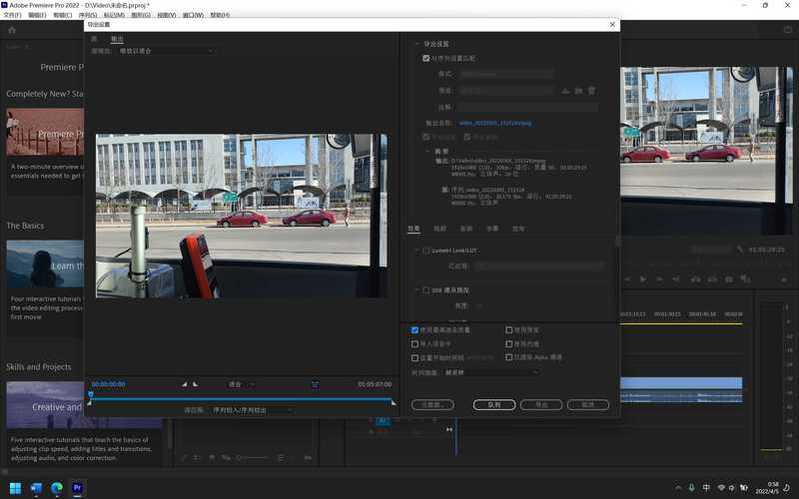Viewport: 799px width, 499px height.
Task: Click the wrench settings icon in Program monitor
Action: [x=740, y=249]
